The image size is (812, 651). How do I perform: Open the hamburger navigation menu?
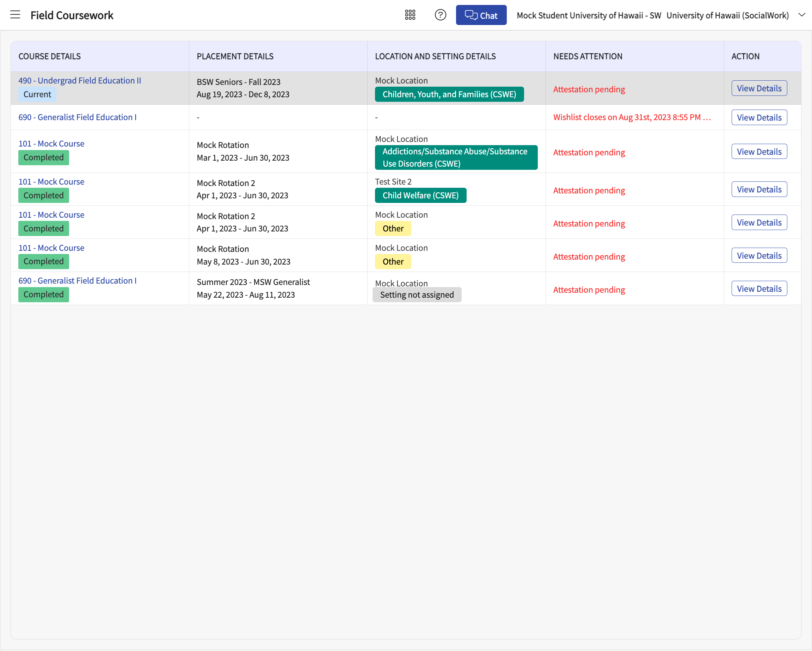click(x=15, y=15)
